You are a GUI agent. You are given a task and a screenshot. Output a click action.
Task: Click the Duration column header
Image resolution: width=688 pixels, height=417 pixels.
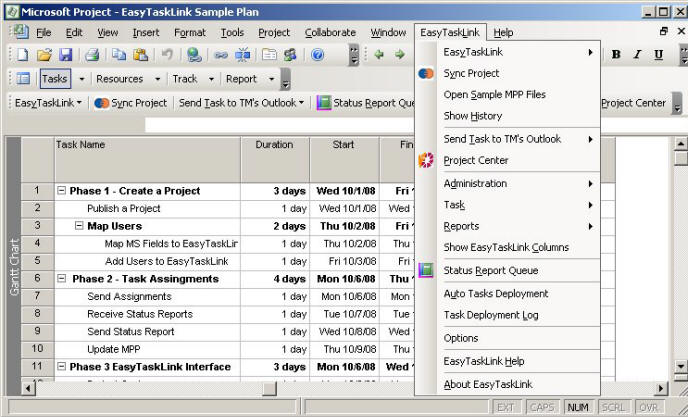(275, 160)
